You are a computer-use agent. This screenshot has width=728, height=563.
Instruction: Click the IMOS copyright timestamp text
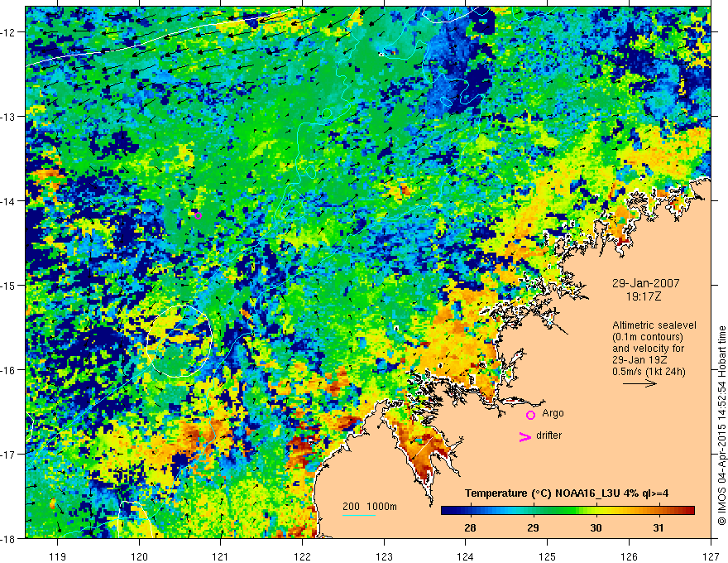[x=721, y=426]
